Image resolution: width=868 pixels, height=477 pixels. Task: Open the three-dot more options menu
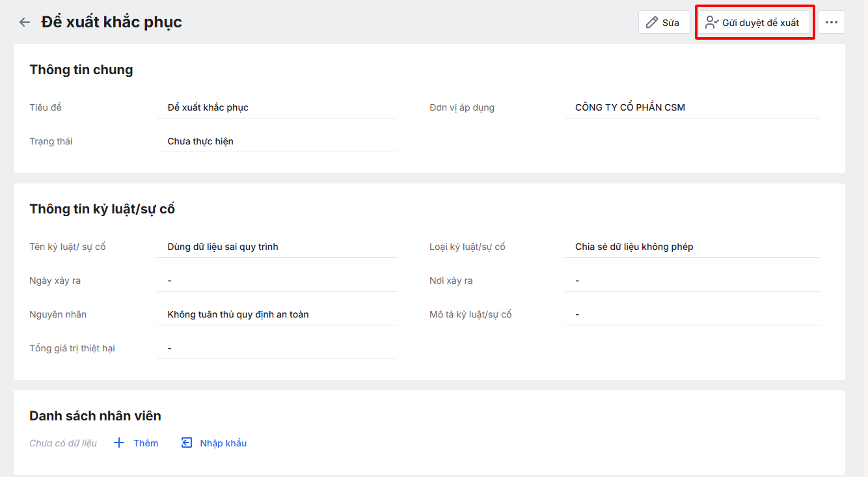[832, 22]
